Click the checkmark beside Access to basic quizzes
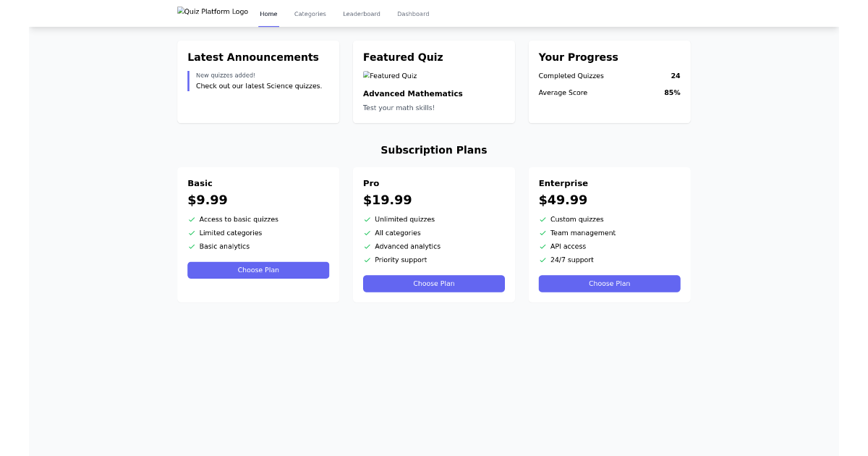The image size is (868, 456). pos(192,219)
